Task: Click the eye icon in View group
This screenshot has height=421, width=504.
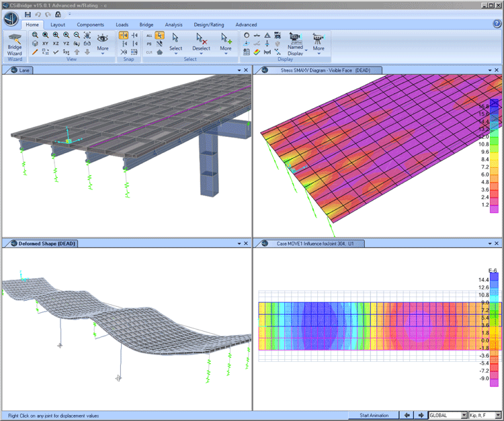Action: coord(102,39)
